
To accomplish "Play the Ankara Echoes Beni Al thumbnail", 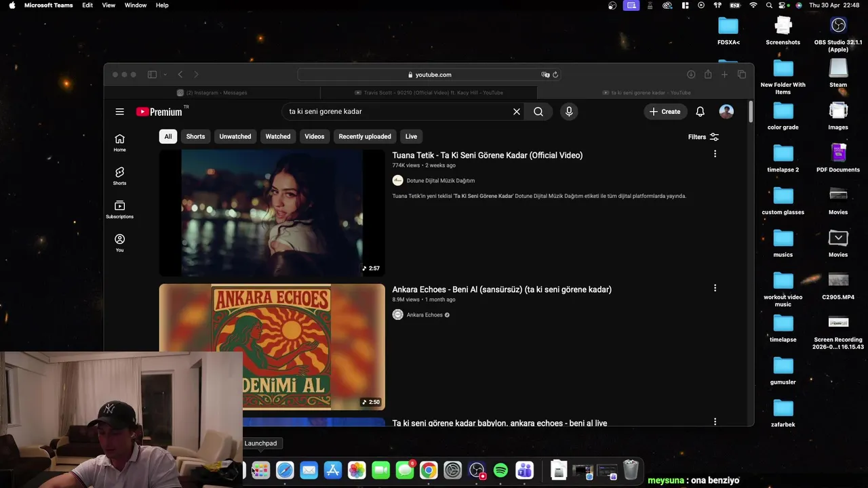I will point(272,346).
